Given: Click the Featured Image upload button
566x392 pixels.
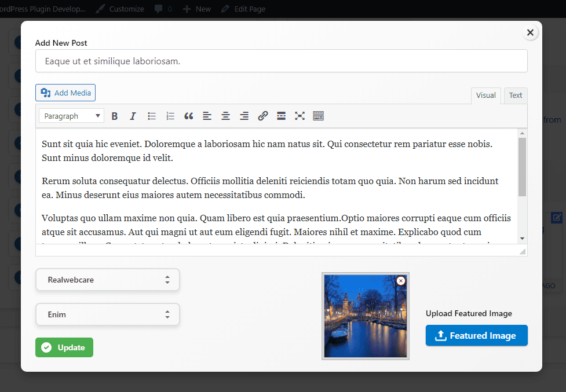Looking at the screenshot, I should (476, 335).
